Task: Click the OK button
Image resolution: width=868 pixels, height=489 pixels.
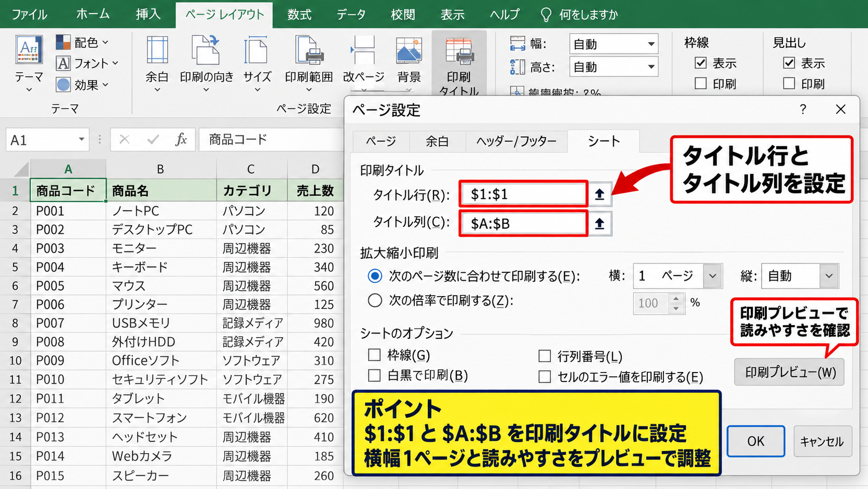Action: (756, 441)
